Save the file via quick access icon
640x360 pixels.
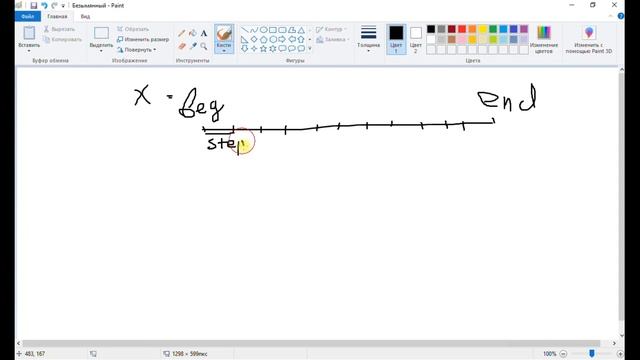[x=34, y=5]
